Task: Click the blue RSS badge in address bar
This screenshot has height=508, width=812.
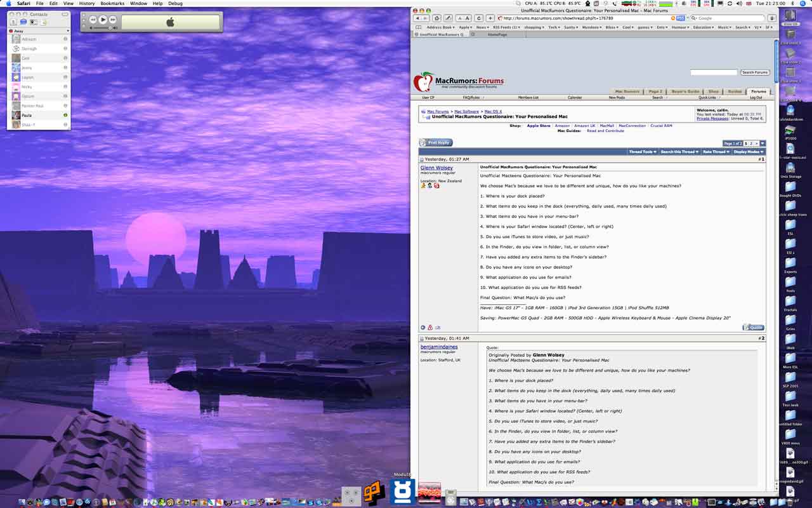Action: click(681, 18)
